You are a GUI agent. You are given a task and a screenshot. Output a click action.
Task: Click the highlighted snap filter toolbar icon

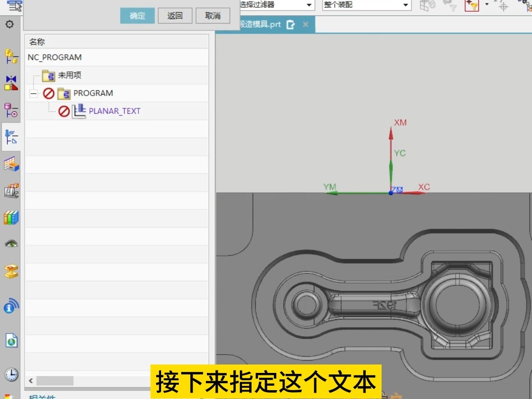(471, 6)
